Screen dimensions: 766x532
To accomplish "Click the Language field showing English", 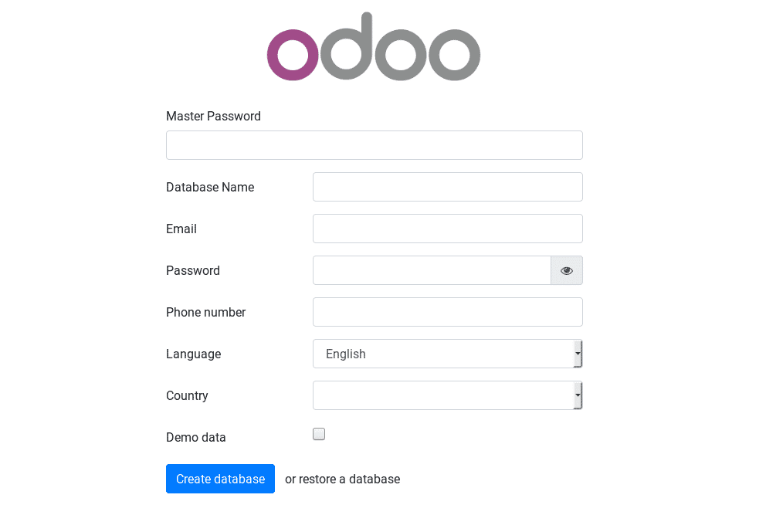I will (x=447, y=354).
